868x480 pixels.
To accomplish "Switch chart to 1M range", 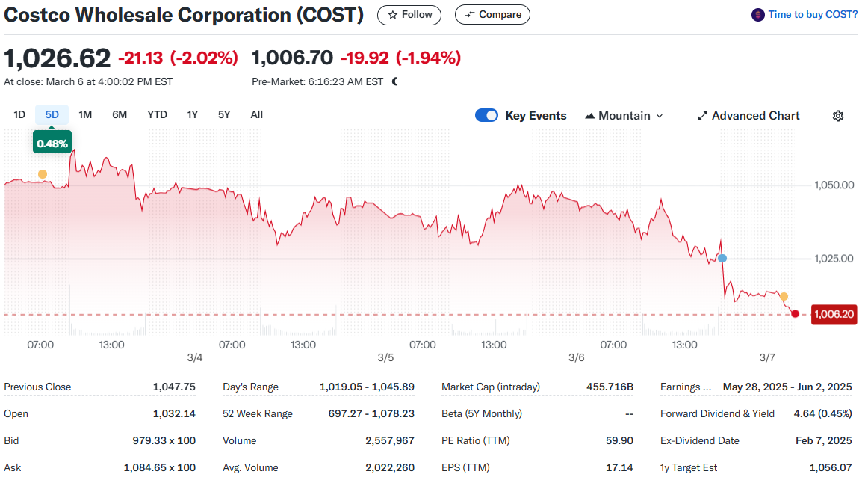I will click(x=85, y=114).
